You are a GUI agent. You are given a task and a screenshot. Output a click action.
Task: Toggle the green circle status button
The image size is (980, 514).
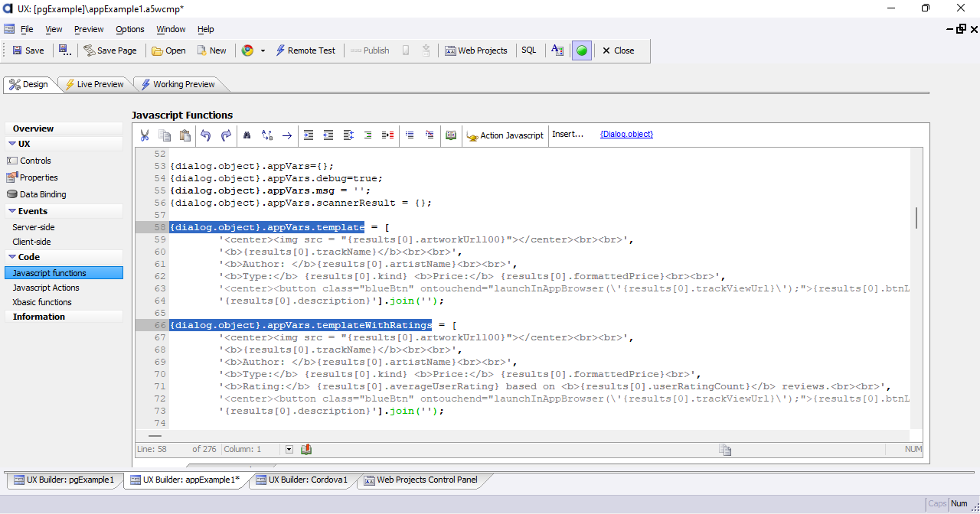pos(582,50)
